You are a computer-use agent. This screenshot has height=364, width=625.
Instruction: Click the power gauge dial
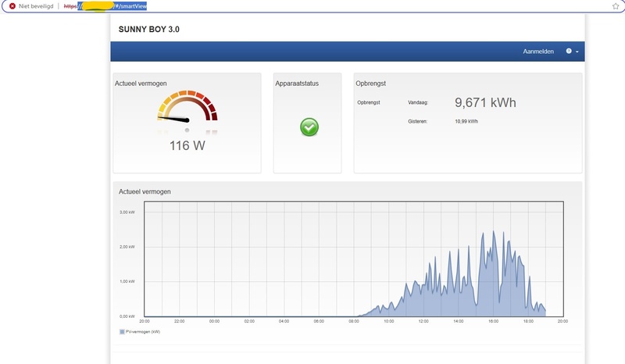[187, 107]
